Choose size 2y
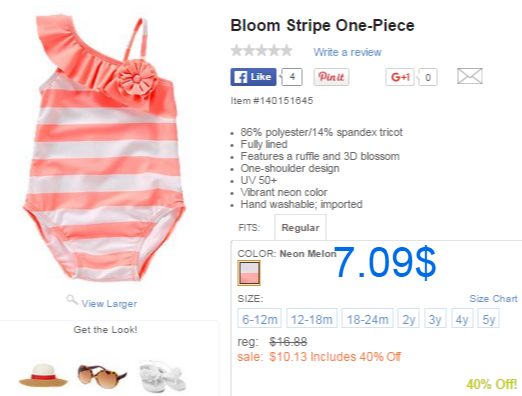Screen dimensions: 522x396 click(408, 318)
